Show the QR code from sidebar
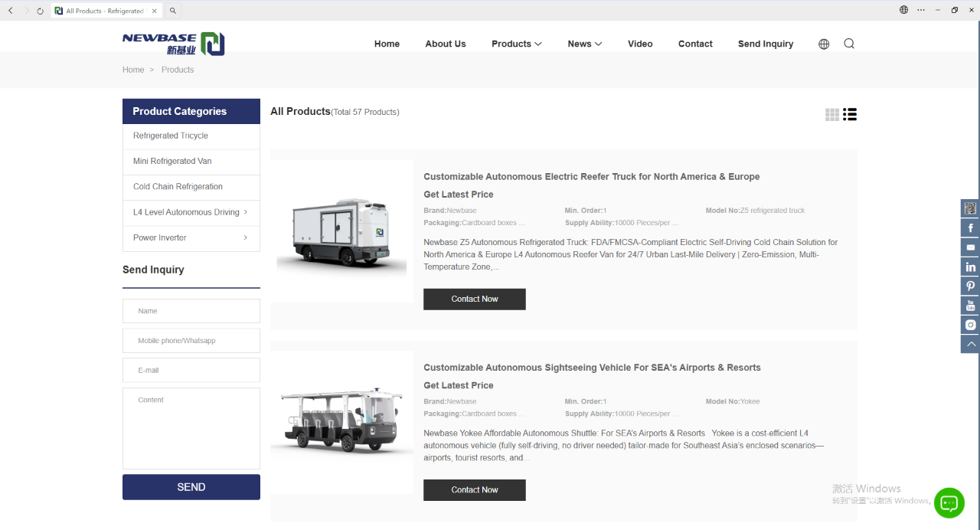 coord(970,208)
